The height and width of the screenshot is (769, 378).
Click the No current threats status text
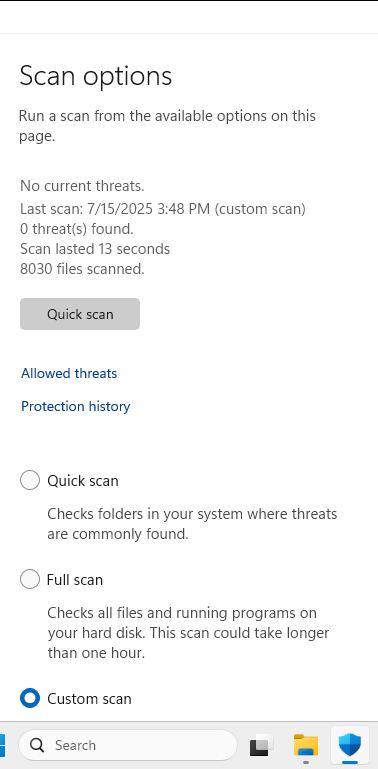pos(82,186)
